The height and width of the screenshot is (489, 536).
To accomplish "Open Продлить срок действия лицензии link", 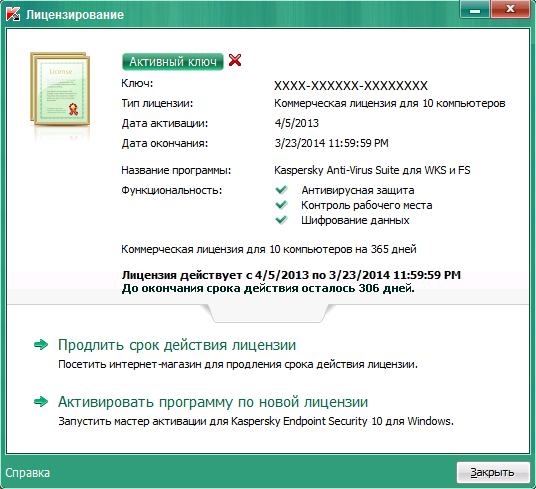I will point(177,345).
